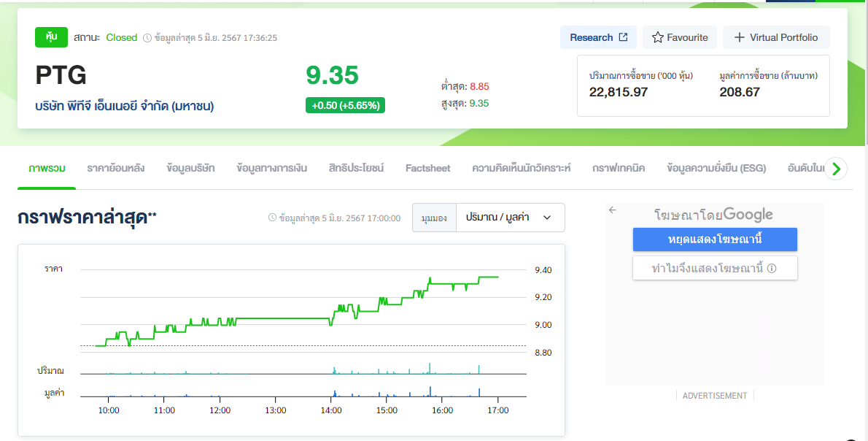The width and height of the screenshot is (868, 441).
Task: Switch to the ราคาย้อนหลัง tab
Action: [116, 168]
